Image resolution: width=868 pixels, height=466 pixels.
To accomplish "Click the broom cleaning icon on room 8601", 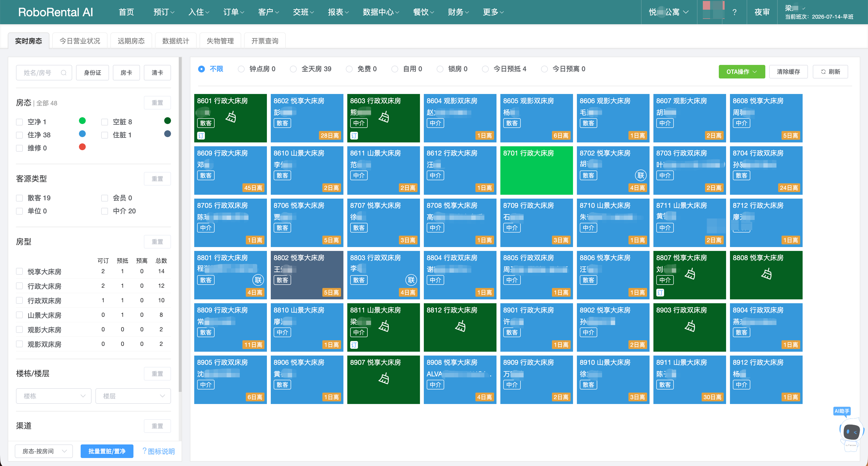I will pyautogui.click(x=231, y=117).
